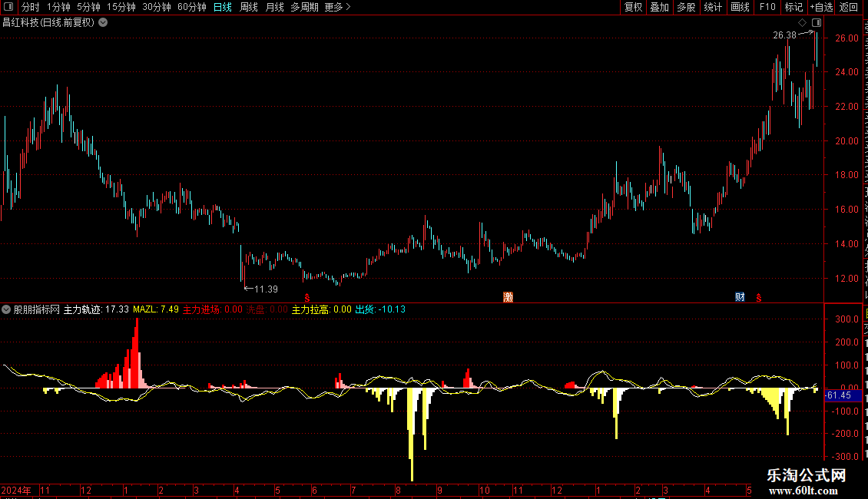Select the 60分钟 period
The image size is (868, 499).
click(191, 7)
